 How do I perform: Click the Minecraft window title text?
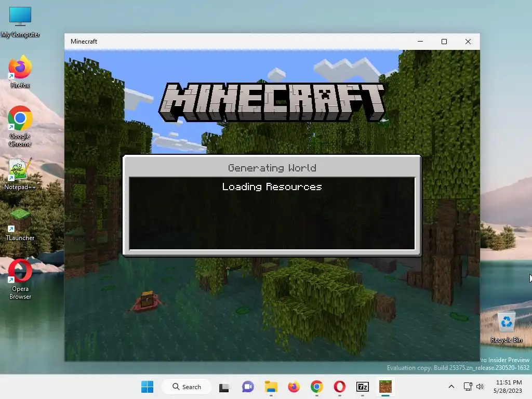pos(84,42)
